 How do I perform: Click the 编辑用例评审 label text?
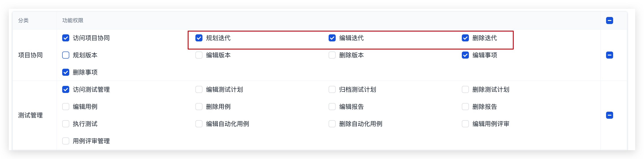[x=490, y=124]
